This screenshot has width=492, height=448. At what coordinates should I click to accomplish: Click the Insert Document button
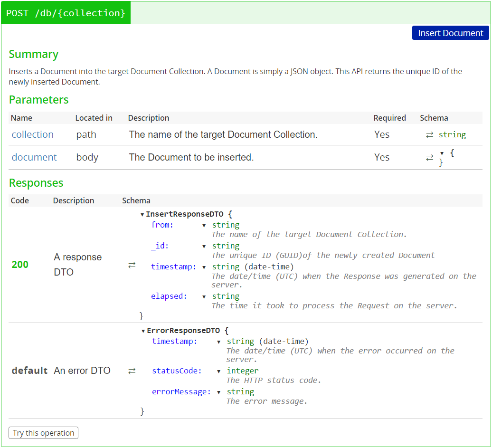click(x=450, y=33)
